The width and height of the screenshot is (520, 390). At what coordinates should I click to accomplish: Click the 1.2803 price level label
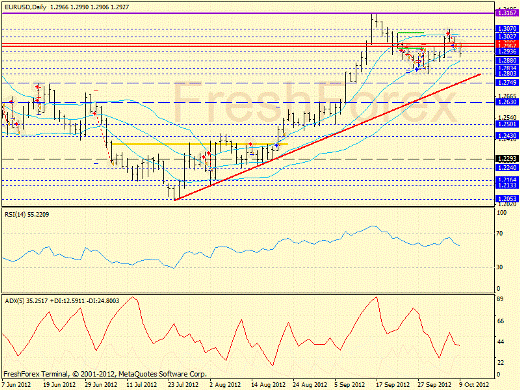tap(507, 74)
